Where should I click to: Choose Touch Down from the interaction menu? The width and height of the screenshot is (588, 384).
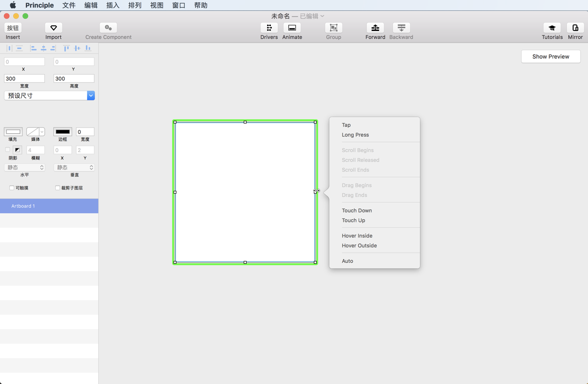coord(357,210)
